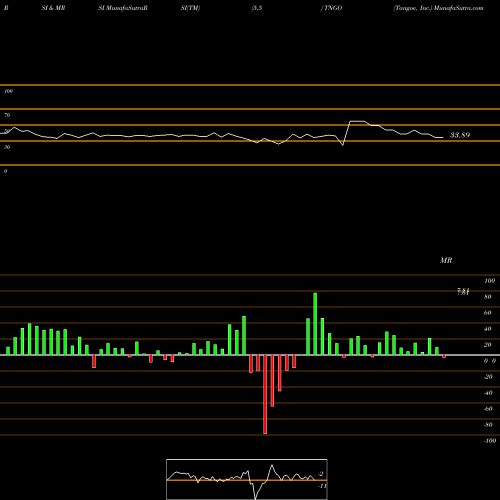Open the mini overview chart at bottom
Viewport: 500px width, 500px height.
pyautogui.click(x=247, y=479)
